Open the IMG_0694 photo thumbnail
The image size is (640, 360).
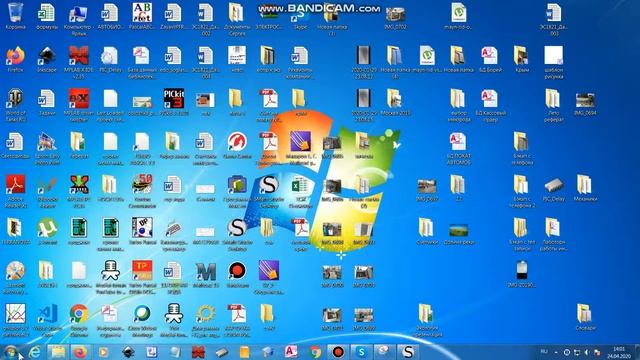point(585,100)
